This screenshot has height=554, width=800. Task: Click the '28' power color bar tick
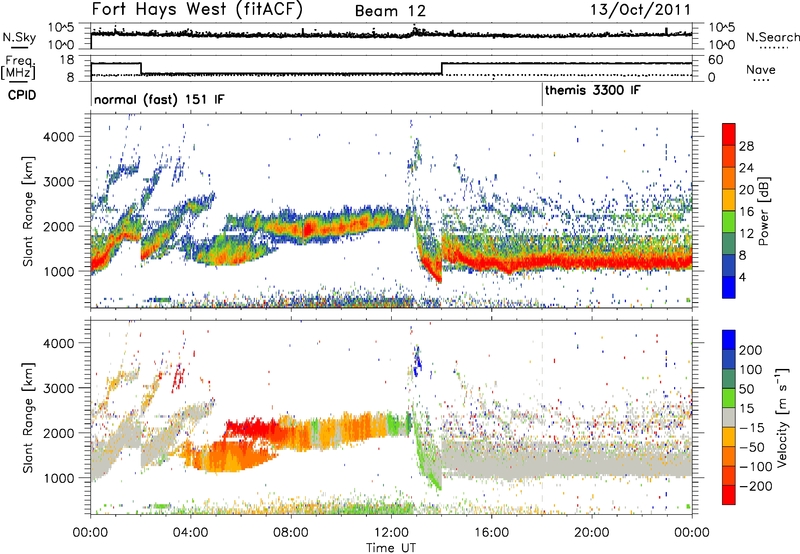click(x=745, y=146)
